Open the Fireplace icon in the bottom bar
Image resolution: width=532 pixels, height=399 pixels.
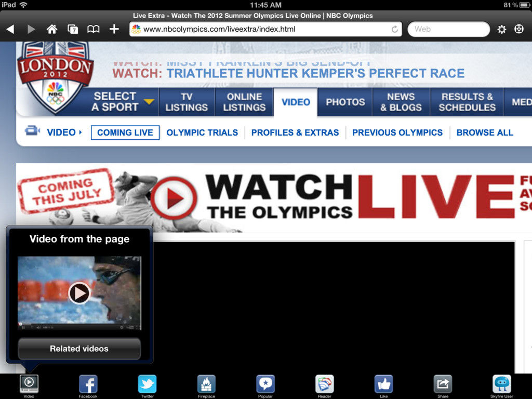(x=206, y=384)
